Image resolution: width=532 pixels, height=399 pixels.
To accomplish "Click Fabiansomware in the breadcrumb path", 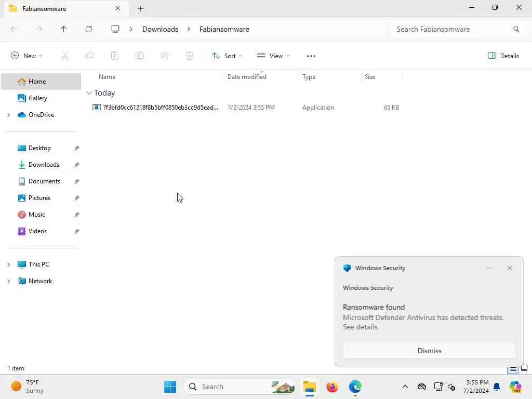I will click(224, 29).
